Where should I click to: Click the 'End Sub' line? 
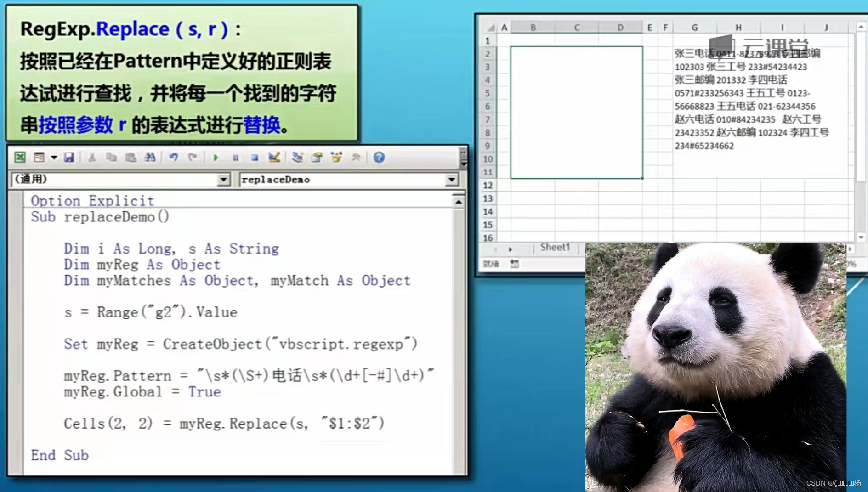(60, 455)
